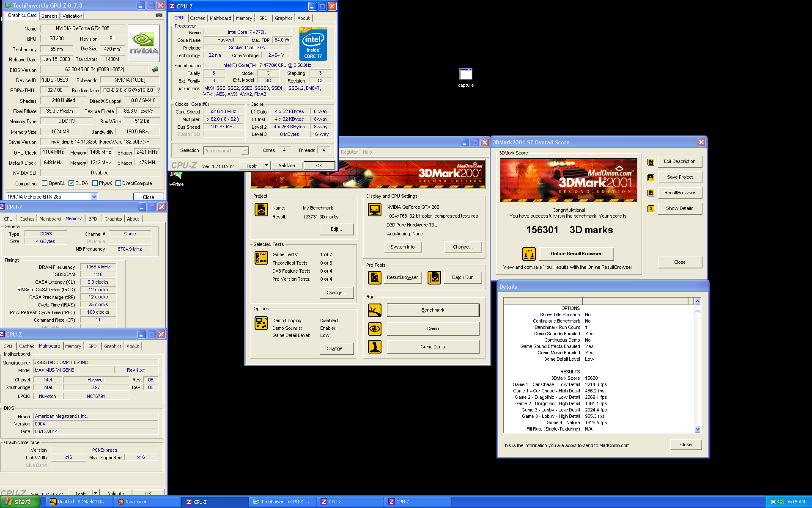812x508 pixels.
Task: Click the Demo eye icon
Action: coord(375,329)
